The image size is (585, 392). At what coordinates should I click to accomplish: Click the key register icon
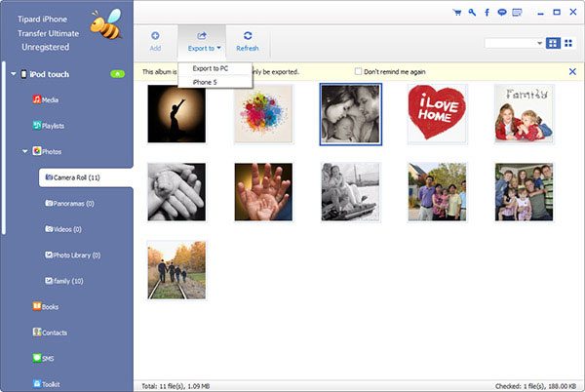[472, 13]
